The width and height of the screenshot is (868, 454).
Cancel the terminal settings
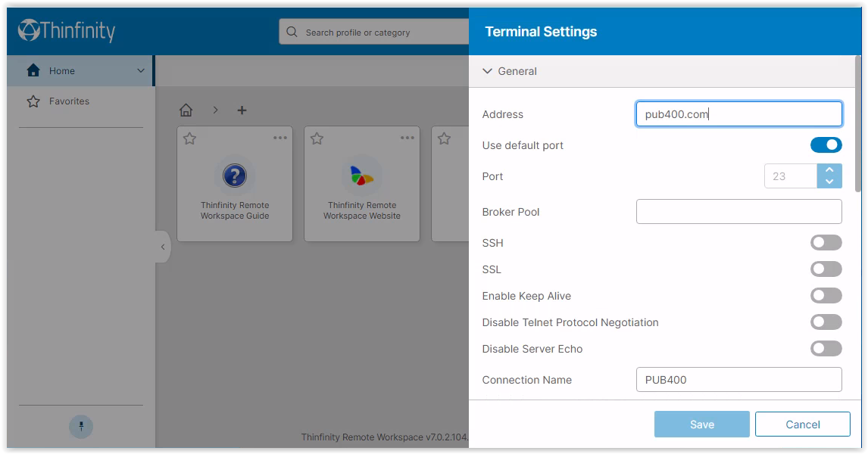[803, 424]
